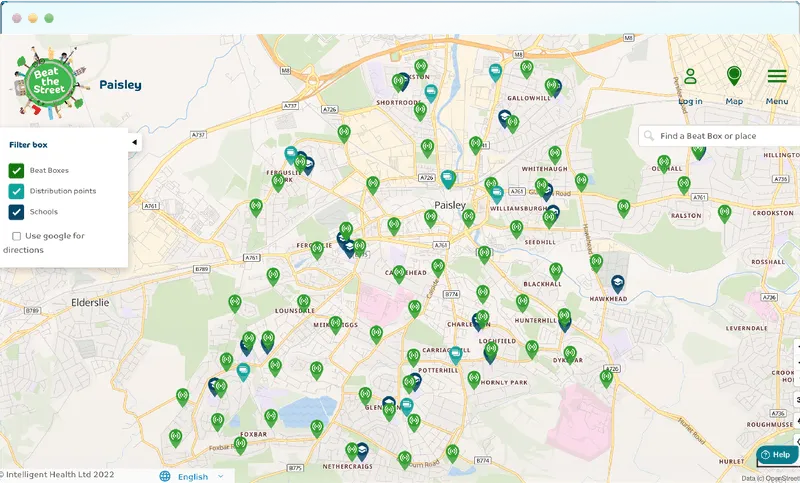Select the Map pin icon in header
Viewport: 800px width, 483px height.
[734, 76]
